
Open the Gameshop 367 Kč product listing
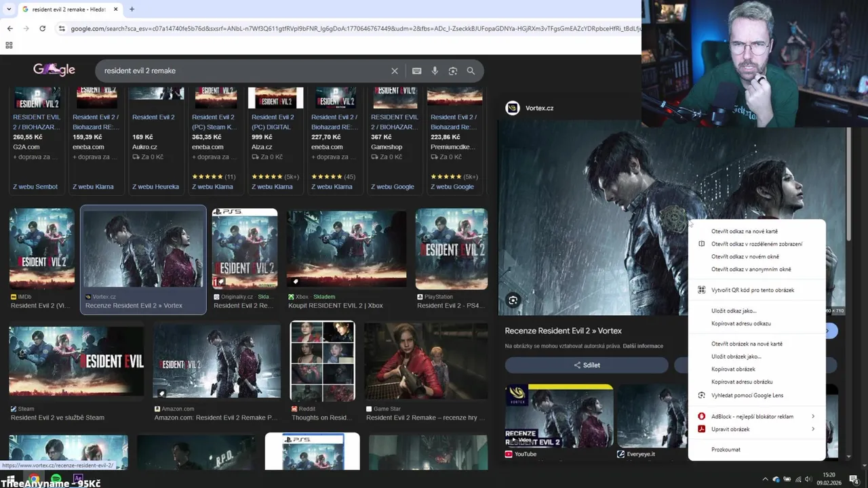395,140
